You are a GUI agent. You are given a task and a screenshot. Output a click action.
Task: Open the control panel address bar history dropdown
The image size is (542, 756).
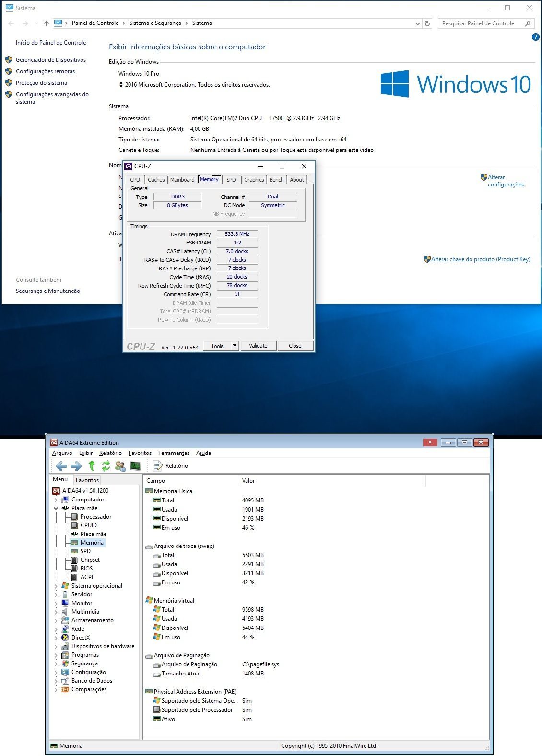[417, 23]
